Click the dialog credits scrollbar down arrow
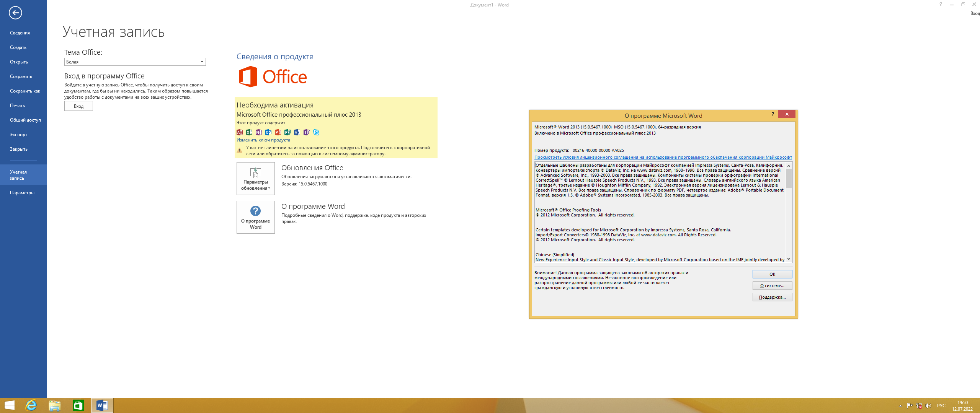This screenshot has width=980, height=413. (789, 259)
